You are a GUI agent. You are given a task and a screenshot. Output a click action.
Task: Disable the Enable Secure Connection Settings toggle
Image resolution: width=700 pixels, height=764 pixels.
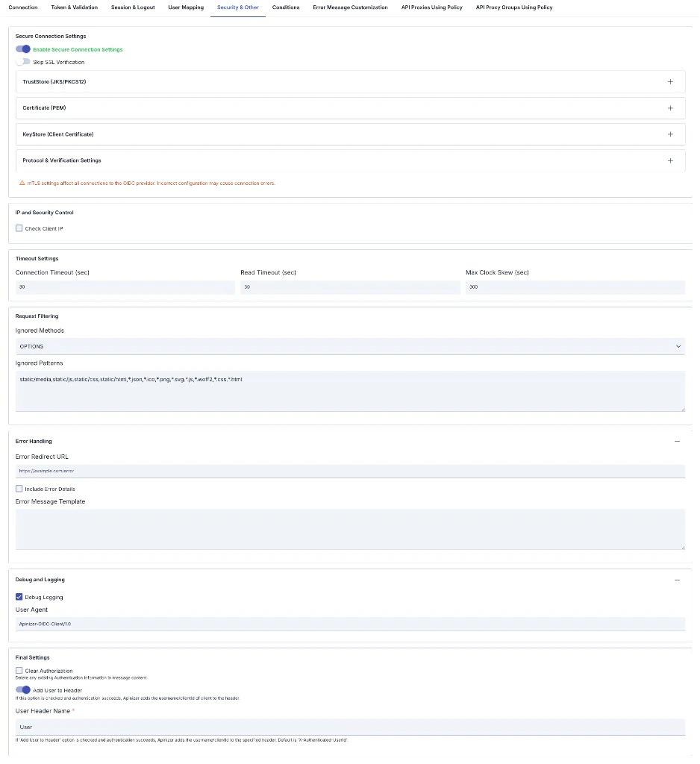point(23,48)
